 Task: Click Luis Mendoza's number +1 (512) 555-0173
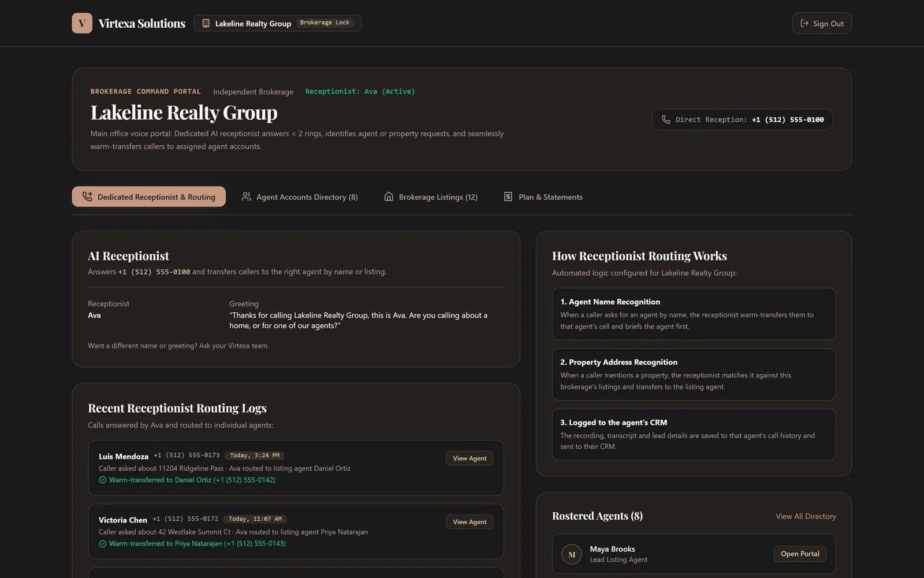pos(187,455)
